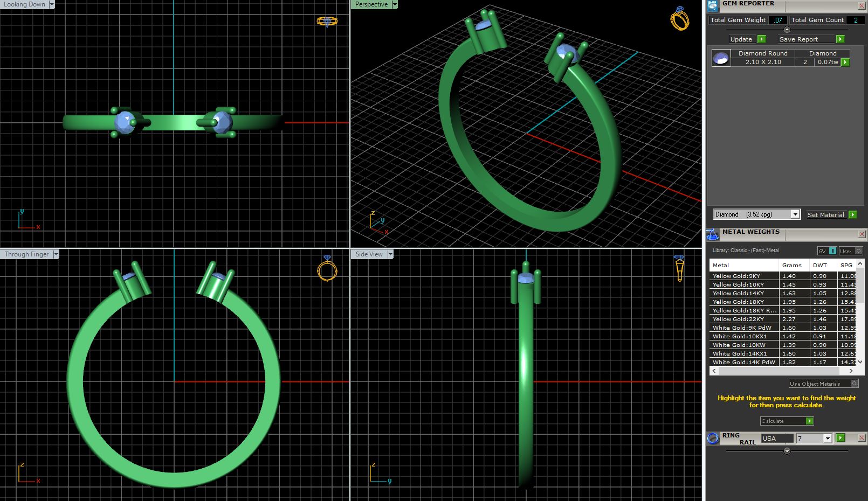This screenshot has height=501, width=868.
Task: Click the Metal Weights scale icon
Action: point(713,235)
